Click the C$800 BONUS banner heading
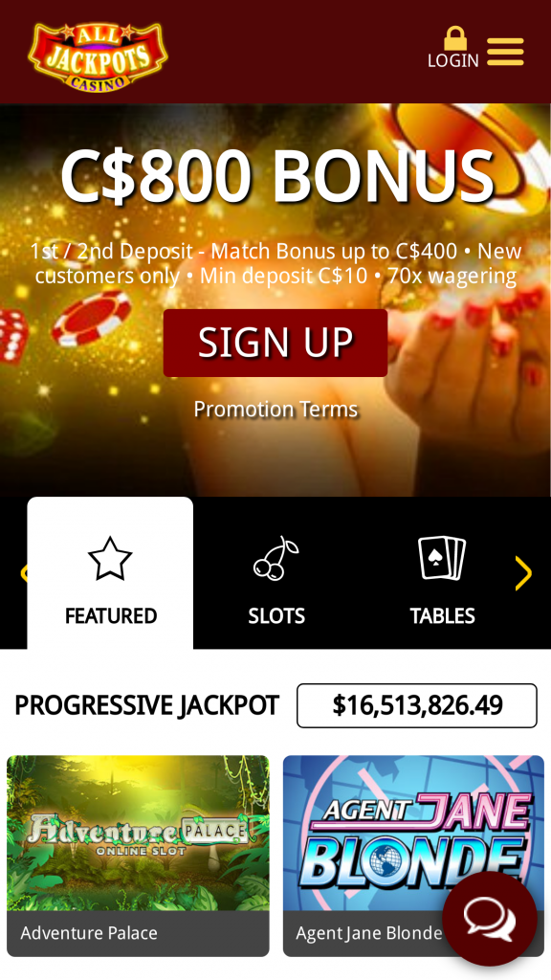Screen dimensions: 551x980 278,177
